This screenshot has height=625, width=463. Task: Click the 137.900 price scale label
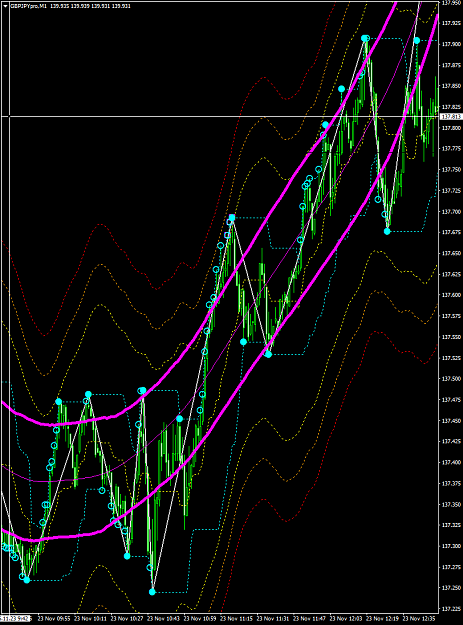[451, 43]
